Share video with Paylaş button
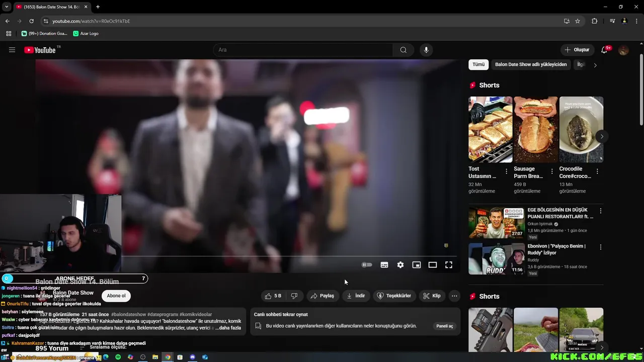644x362 pixels. (x=323, y=296)
